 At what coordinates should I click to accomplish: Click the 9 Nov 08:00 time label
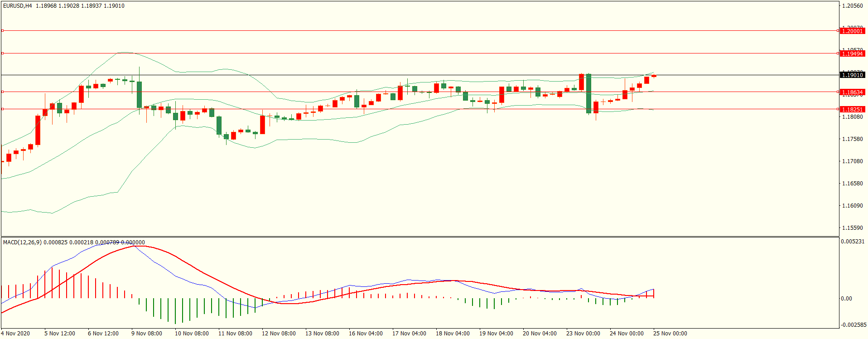click(x=147, y=334)
